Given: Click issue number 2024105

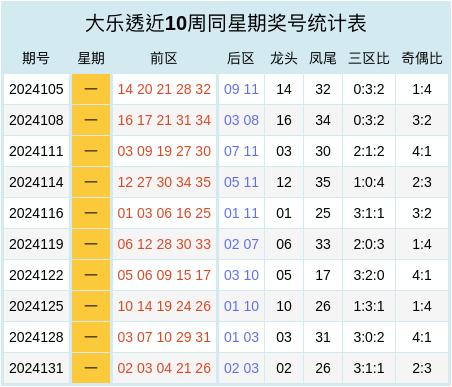Looking at the screenshot, I should click(x=36, y=89).
